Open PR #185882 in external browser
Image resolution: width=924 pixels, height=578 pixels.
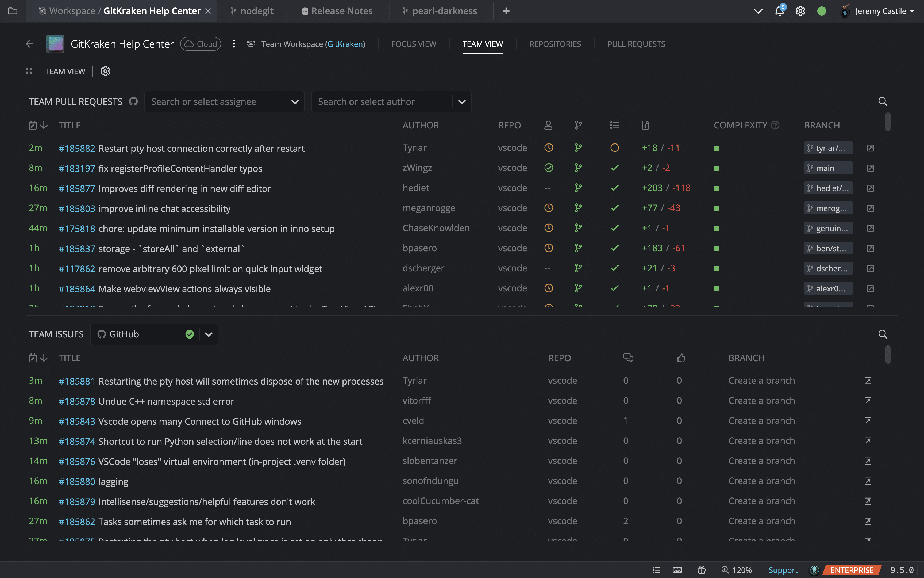pyautogui.click(x=870, y=148)
